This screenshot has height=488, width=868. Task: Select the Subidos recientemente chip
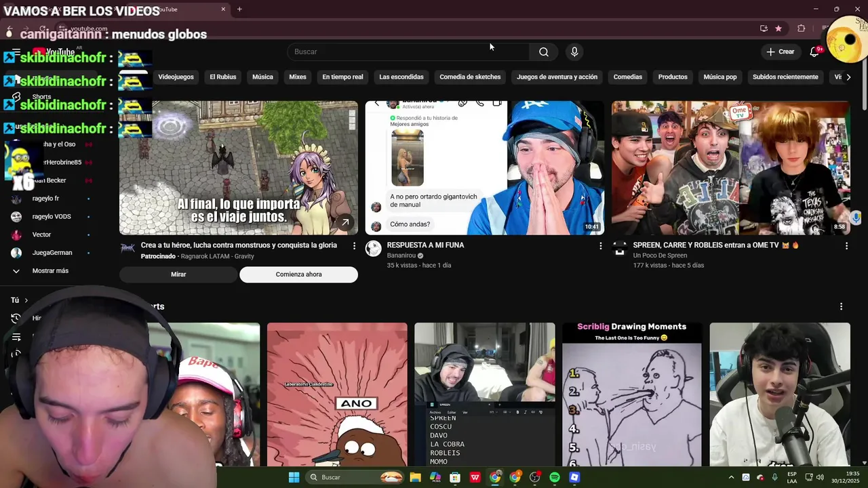(x=785, y=77)
